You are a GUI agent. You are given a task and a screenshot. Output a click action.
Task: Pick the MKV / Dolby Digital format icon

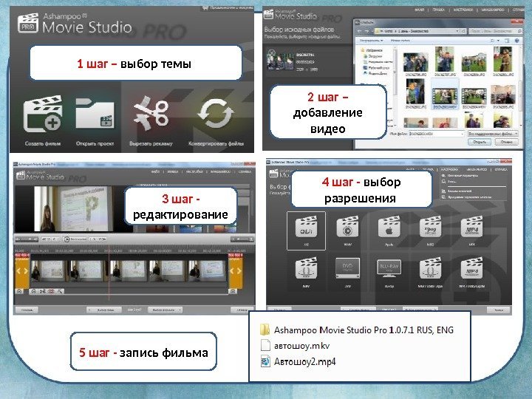point(431,268)
